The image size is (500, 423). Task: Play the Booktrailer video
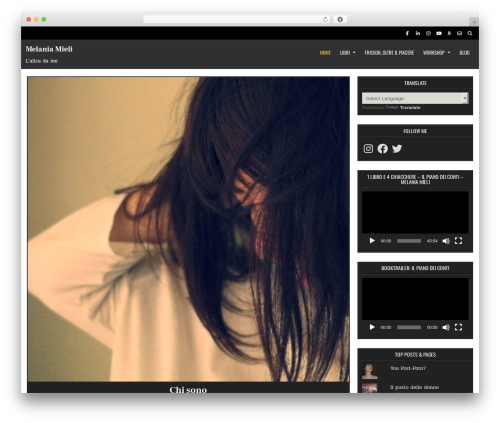click(x=372, y=327)
